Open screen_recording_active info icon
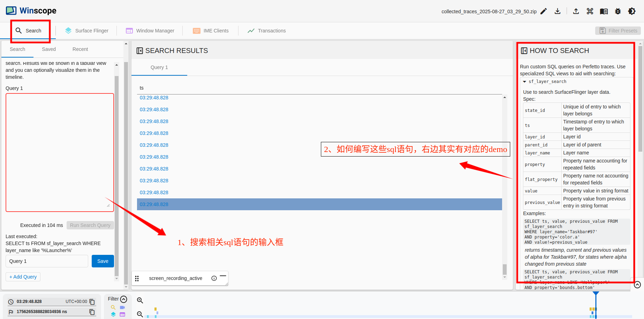Viewport: 644px width, 319px height. (214, 278)
